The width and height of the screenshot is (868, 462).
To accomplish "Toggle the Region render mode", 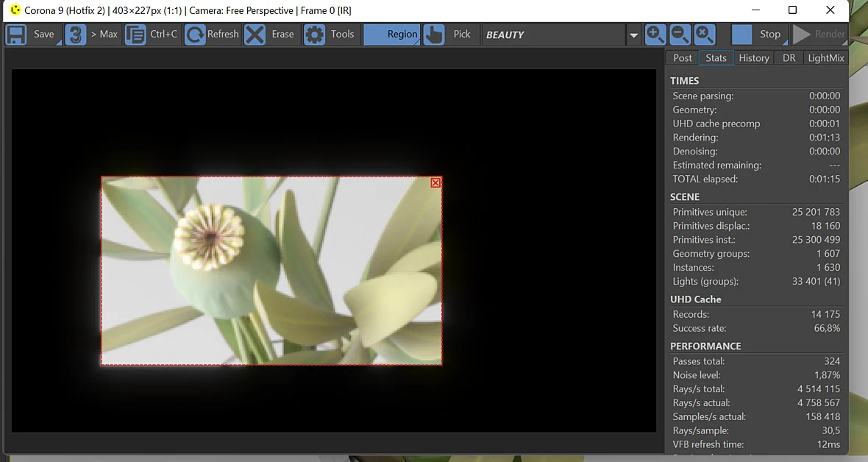I will (x=391, y=35).
